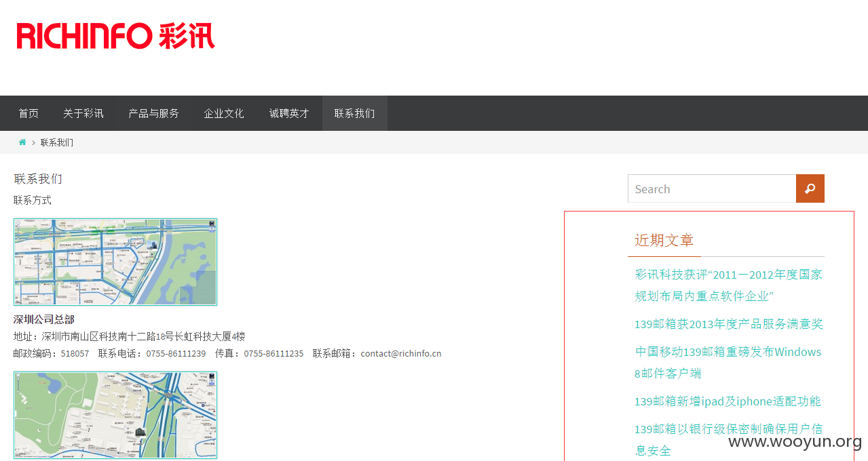Open article 139邮箱以银行级保密制确保用户信息安全
This screenshot has height=461, width=868.
pyautogui.click(x=728, y=439)
